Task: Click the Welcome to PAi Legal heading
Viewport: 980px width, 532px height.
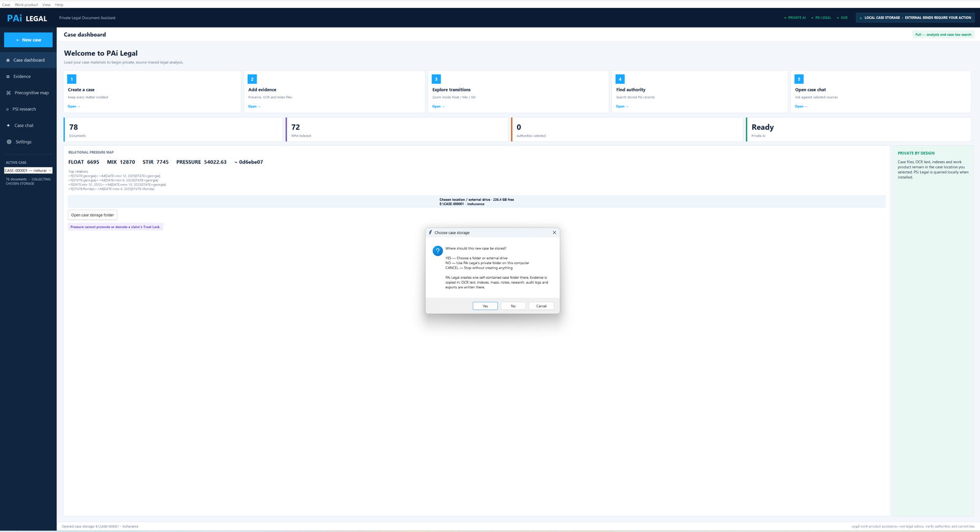Action: (100, 53)
